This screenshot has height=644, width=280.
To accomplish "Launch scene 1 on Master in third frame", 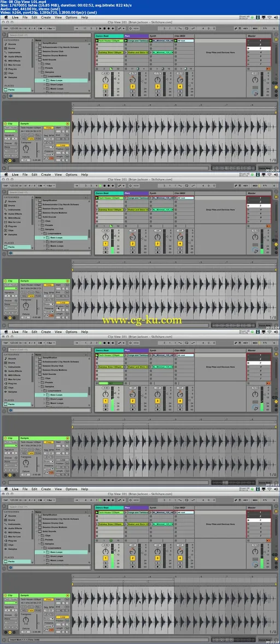I will (x=248, y=356).
